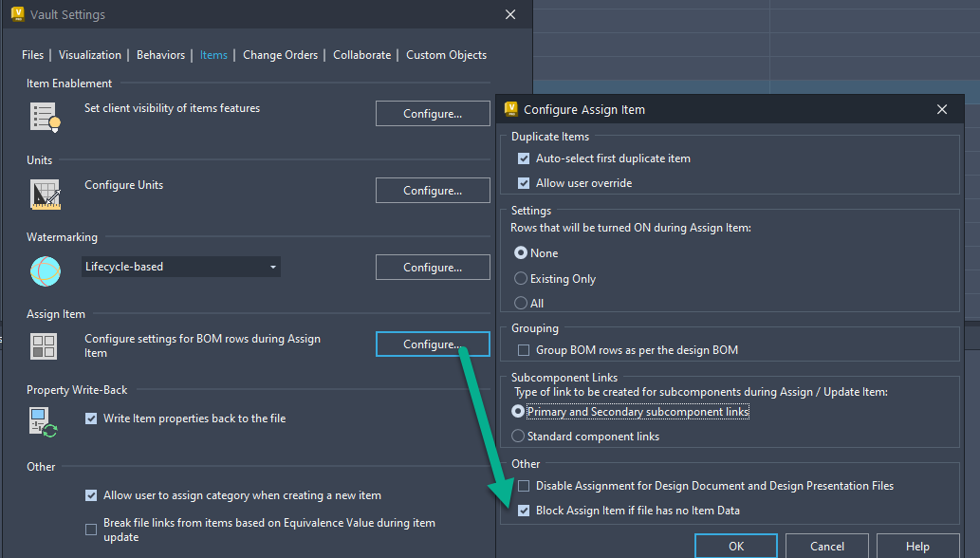Click the Vault icon on Configure Assign Item dialog
Viewport: 980px width, 558px height.
point(510,109)
